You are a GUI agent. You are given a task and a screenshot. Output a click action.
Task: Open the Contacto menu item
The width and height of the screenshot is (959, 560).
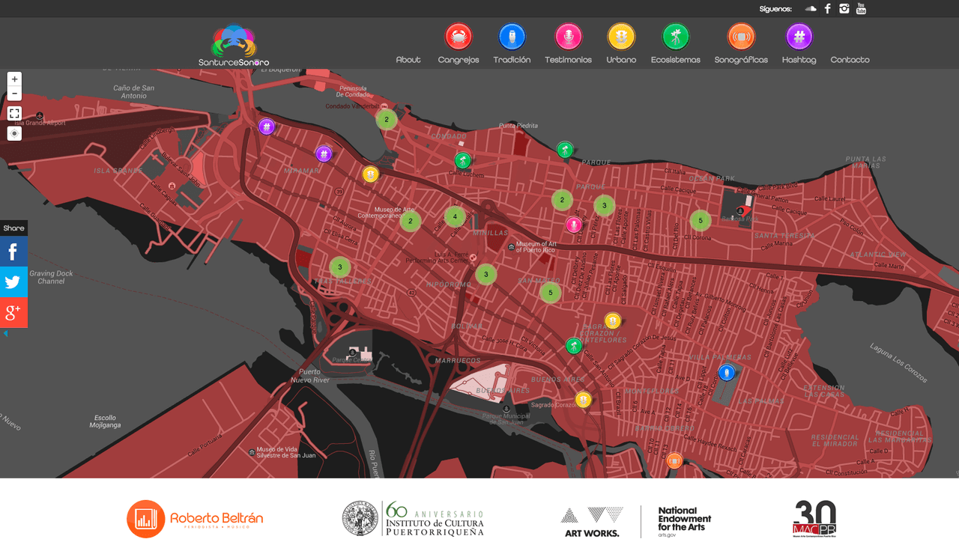point(850,59)
